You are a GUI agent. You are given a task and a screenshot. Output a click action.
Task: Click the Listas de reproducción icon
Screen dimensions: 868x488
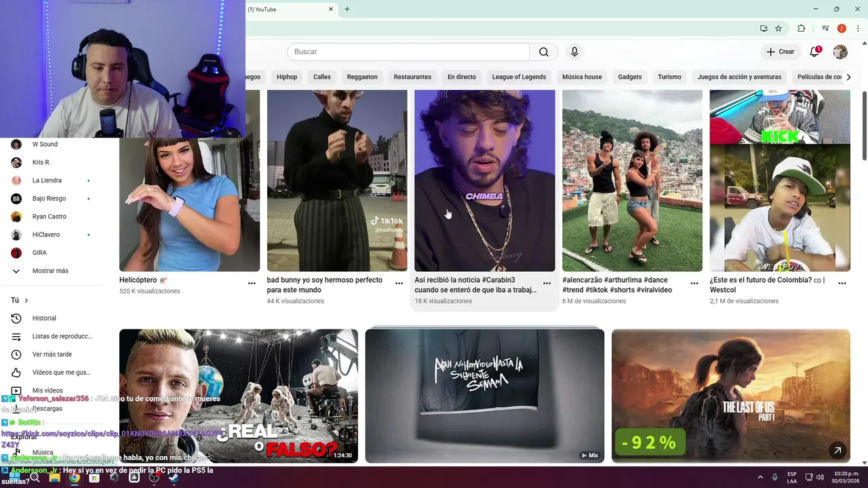click(16, 336)
